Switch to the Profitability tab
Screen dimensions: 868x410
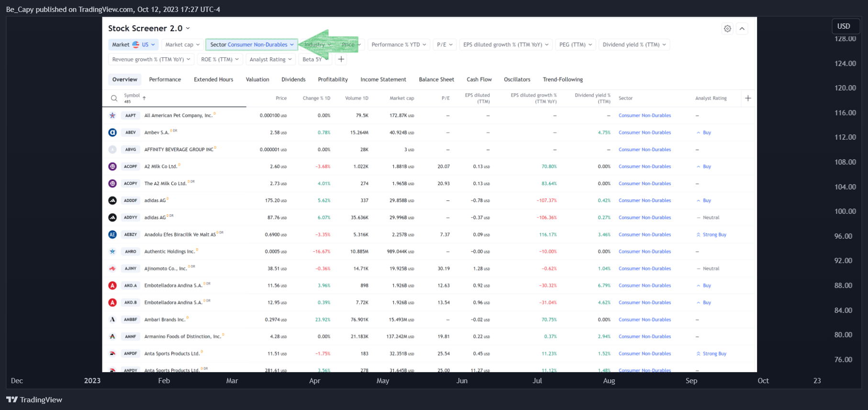[333, 79]
